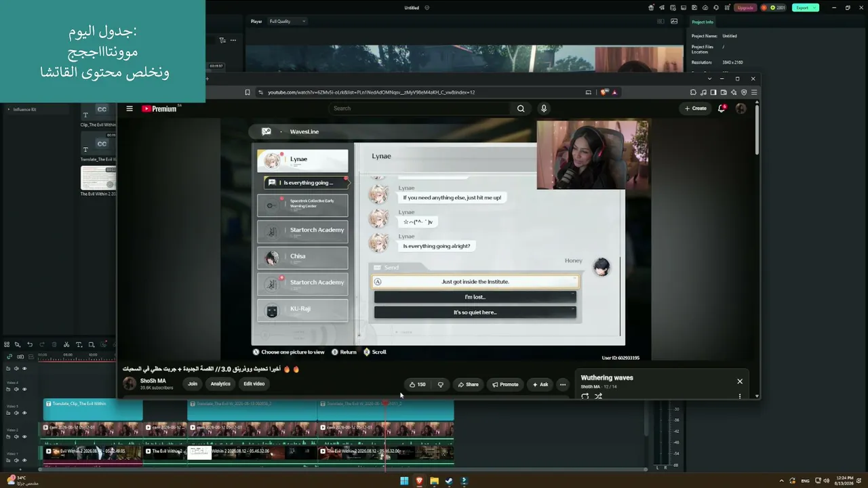Open YouTube notifications bell

[x=722, y=108]
